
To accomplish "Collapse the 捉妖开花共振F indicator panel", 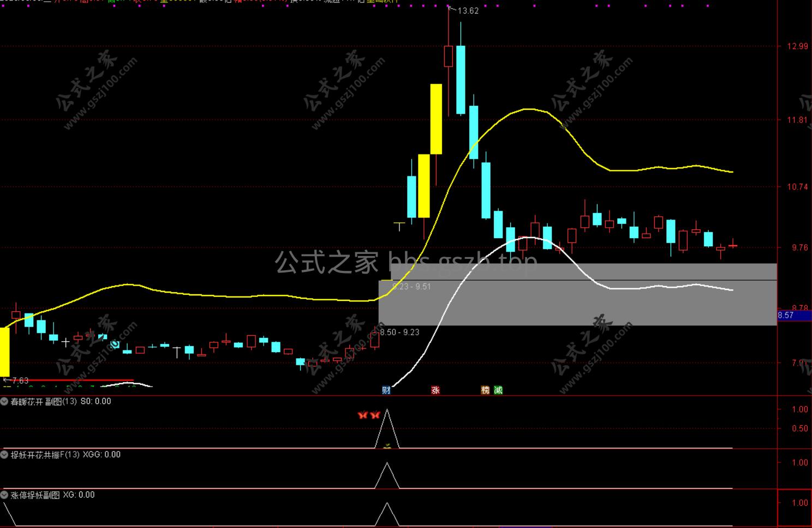I will (4, 454).
